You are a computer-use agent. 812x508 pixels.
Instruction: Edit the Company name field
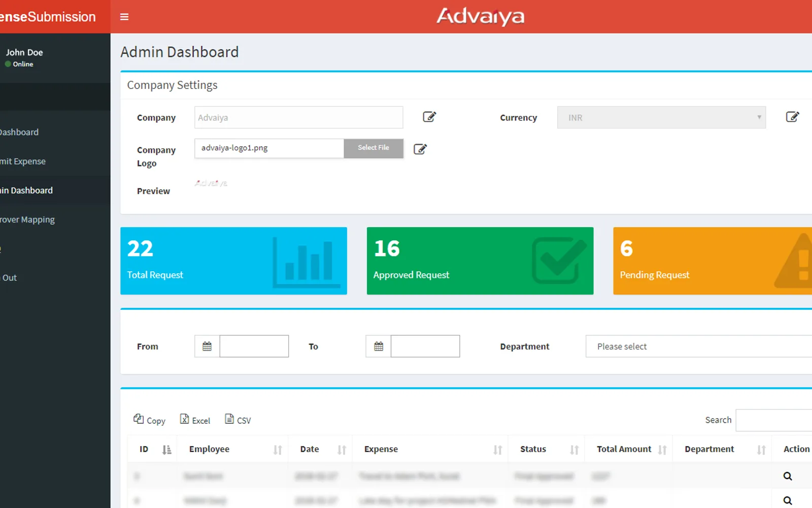click(x=429, y=117)
